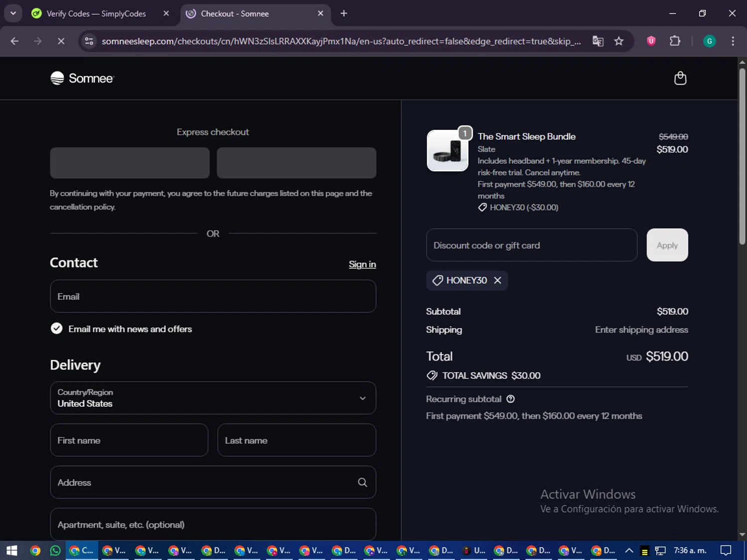Click the Somnee logo
Image resolution: width=747 pixels, height=560 pixels.
point(82,78)
